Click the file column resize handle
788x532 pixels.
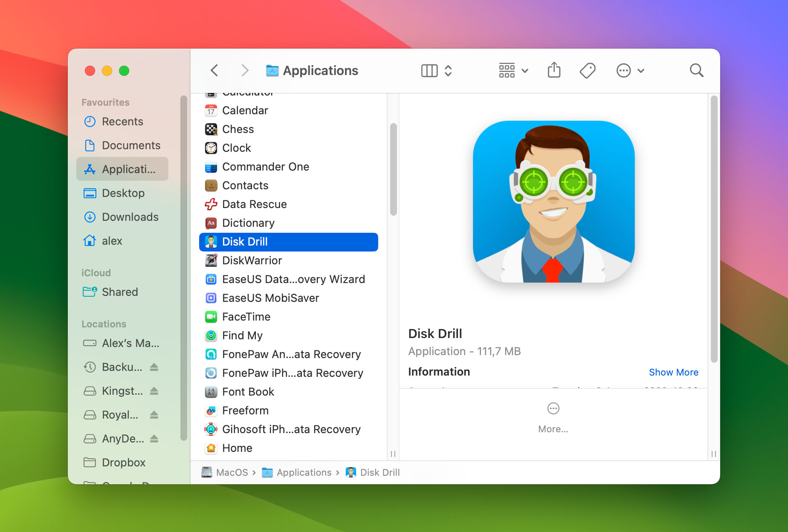[393, 454]
